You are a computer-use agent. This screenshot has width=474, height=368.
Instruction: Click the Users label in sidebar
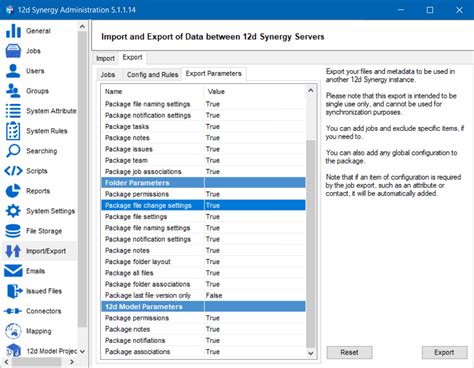[x=35, y=71]
